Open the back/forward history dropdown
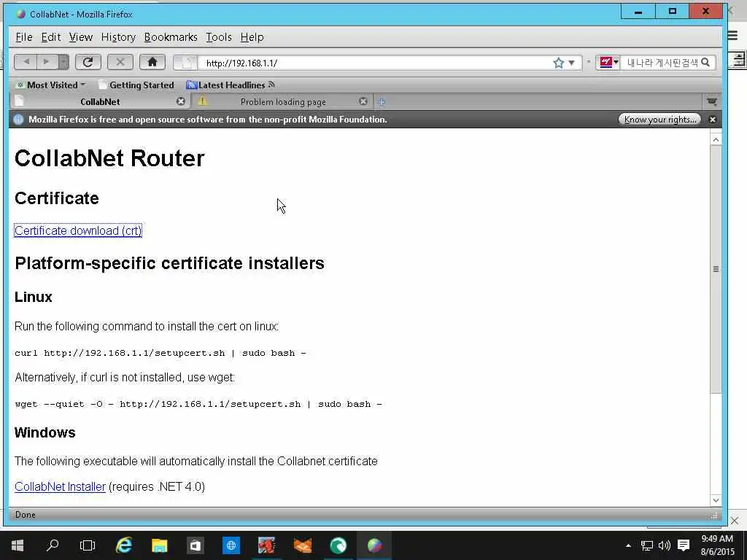 coord(63,62)
